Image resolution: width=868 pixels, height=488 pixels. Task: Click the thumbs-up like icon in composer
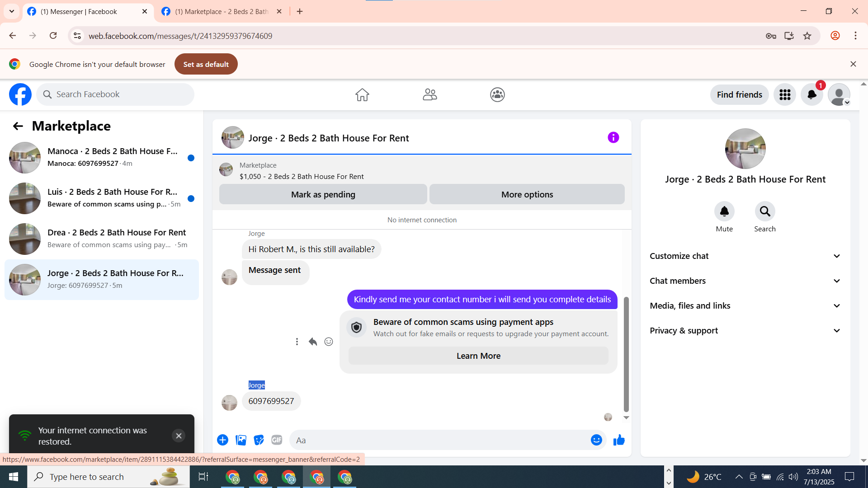coord(619,440)
